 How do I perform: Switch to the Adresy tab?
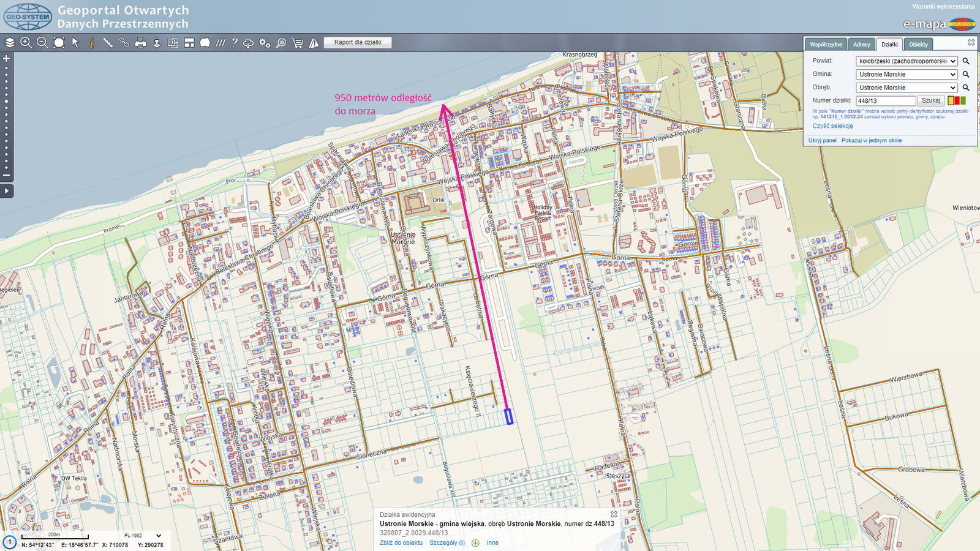[861, 45]
